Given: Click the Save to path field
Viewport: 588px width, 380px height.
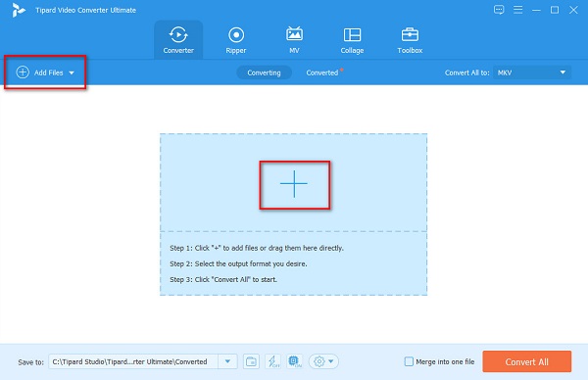Looking at the screenshot, I should [x=133, y=361].
